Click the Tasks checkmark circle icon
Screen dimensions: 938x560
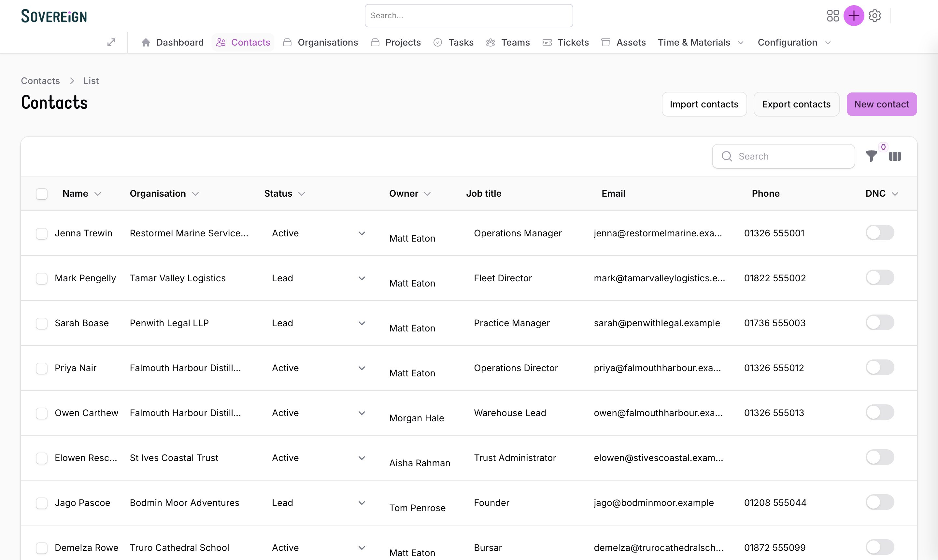[x=437, y=42]
